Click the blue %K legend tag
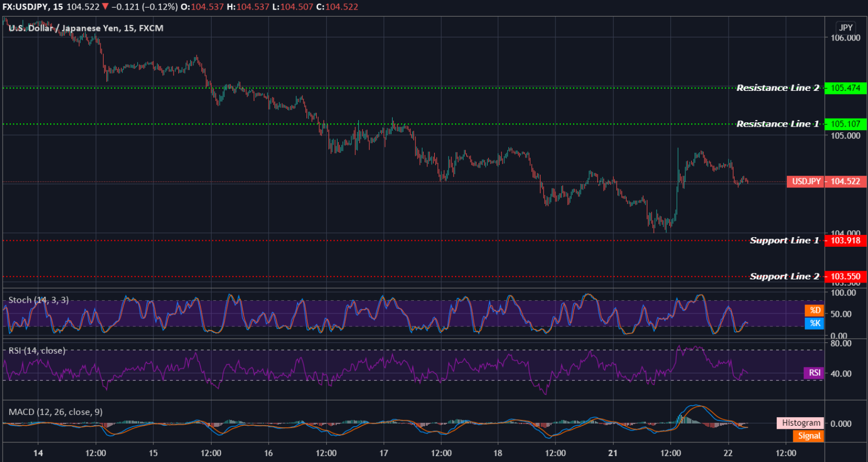 [x=815, y=323]
